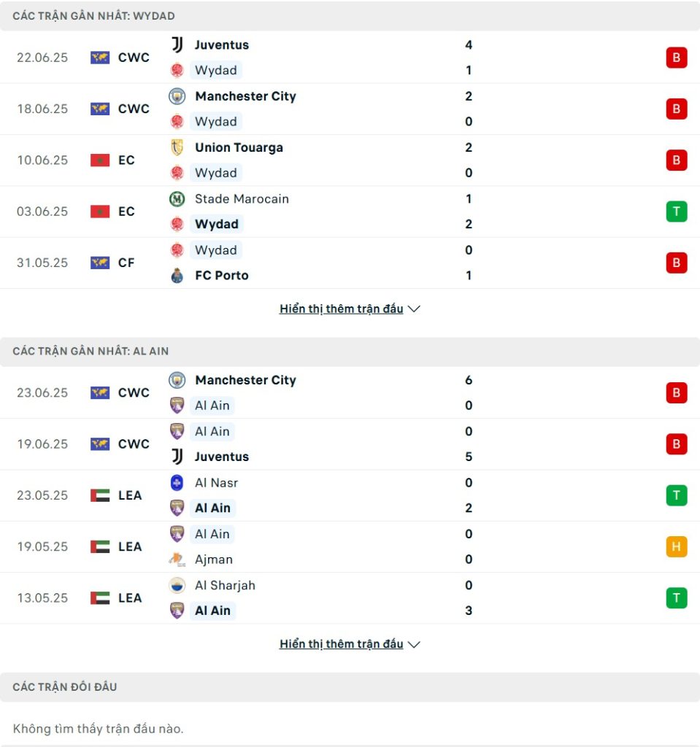
Task: Click the UAE flag on 23.05.25 LEA row
Action: (x=100, y=495)
